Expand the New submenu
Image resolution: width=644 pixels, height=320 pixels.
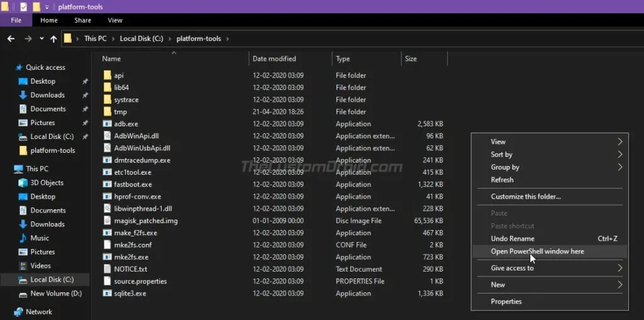pos(619,285)
